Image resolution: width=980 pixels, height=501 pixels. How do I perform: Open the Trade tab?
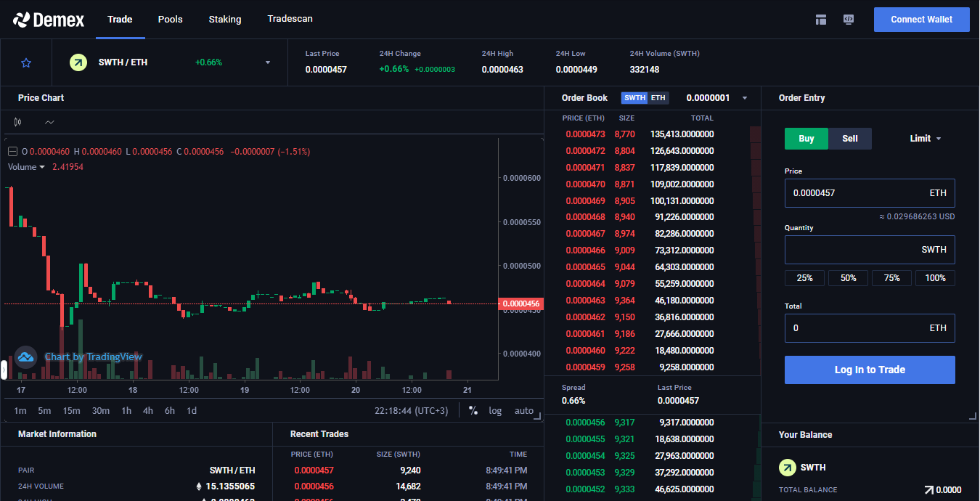click(x=120, y=20)
